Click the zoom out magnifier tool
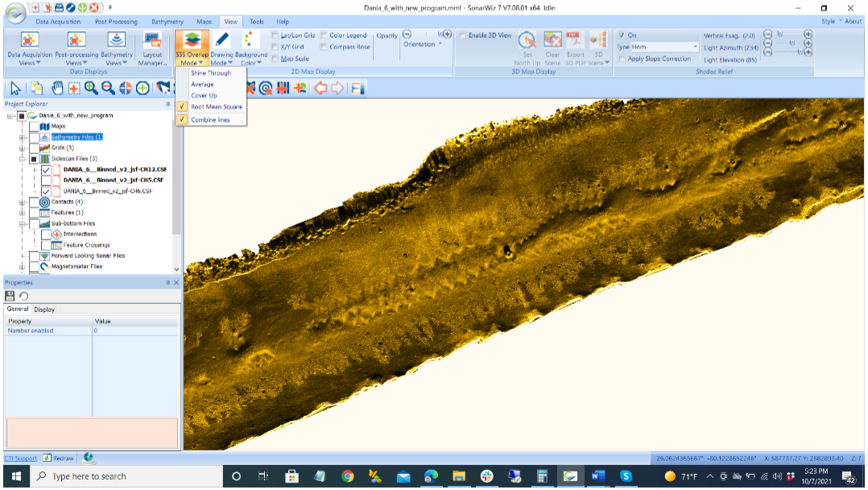This screenshot has height=490, width=868. 108,88
